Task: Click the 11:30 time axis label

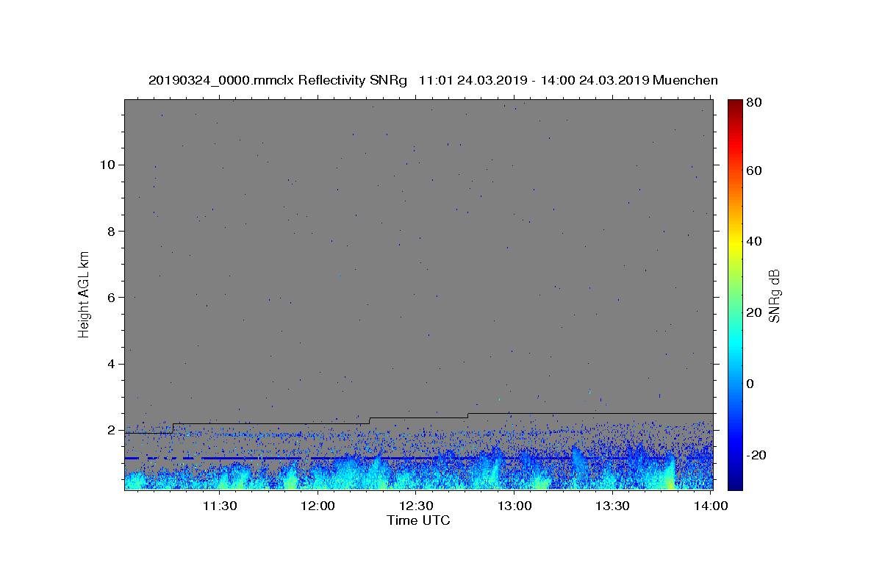Action: tap(219, 506)
